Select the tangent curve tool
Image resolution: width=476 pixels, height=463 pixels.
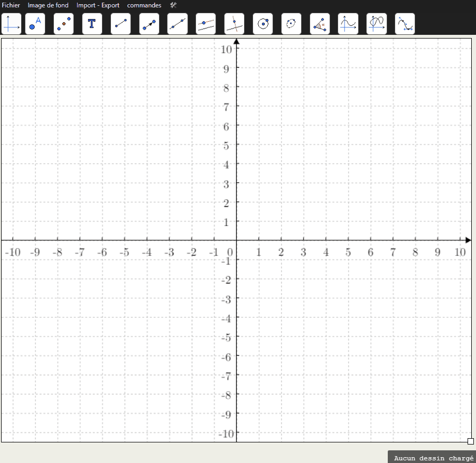405,24
